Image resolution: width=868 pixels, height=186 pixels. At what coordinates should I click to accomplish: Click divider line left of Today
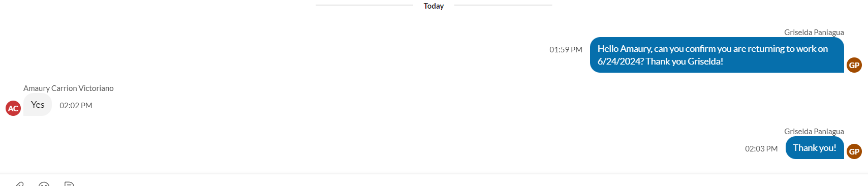(x=364, y=5)
